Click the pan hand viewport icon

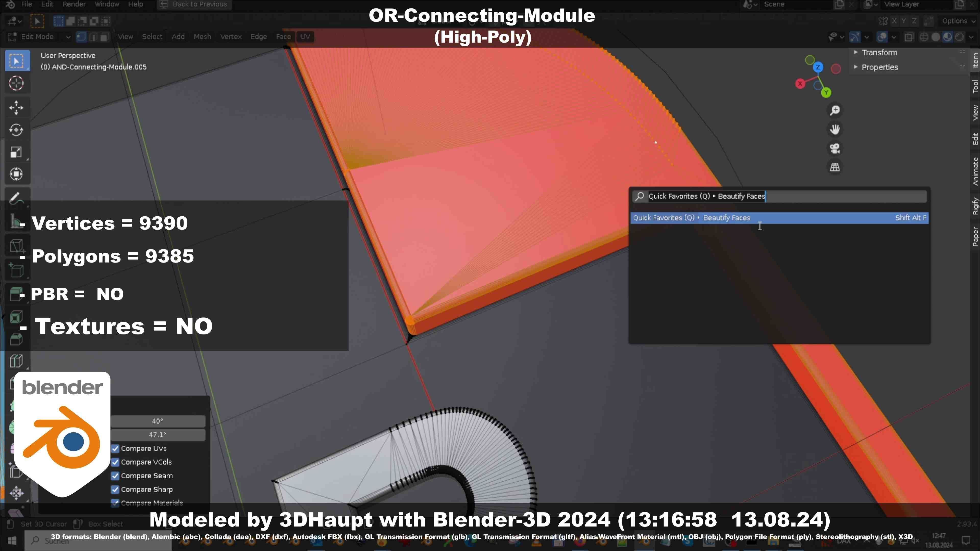(x=835, y=130)
